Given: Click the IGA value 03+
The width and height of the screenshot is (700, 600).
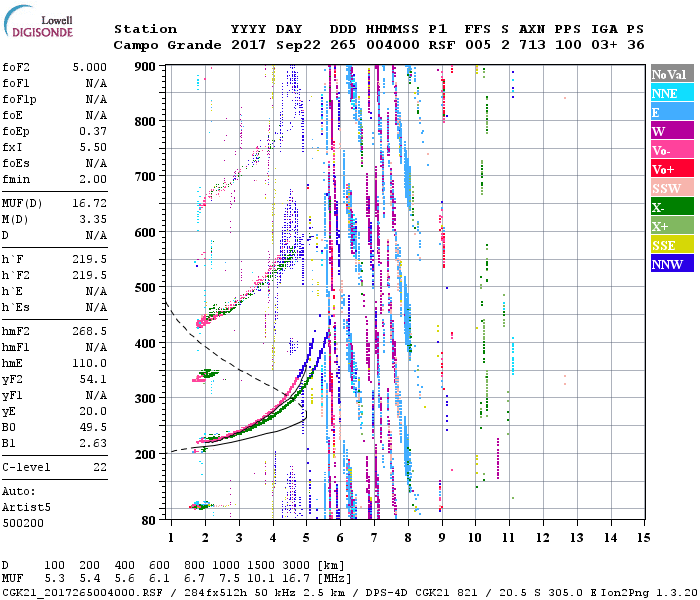Looking at the screenshot, I should (604, 45).
